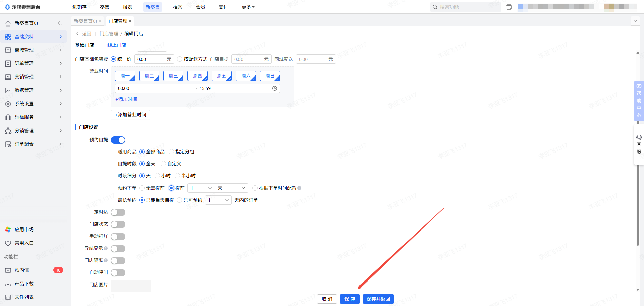
Task: Open the 常用入口 heart icon
Action: pyautogui.click(x=8, y=243)
